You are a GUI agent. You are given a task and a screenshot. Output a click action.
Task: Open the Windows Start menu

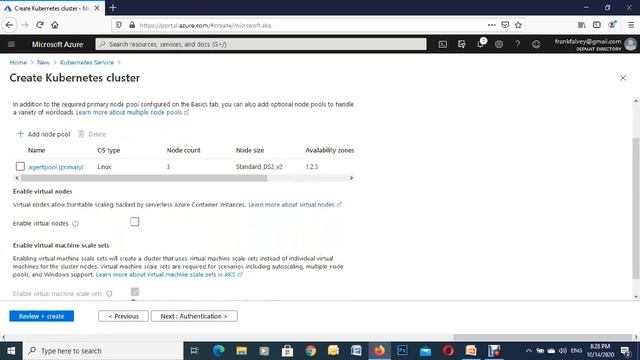(11, 351)
